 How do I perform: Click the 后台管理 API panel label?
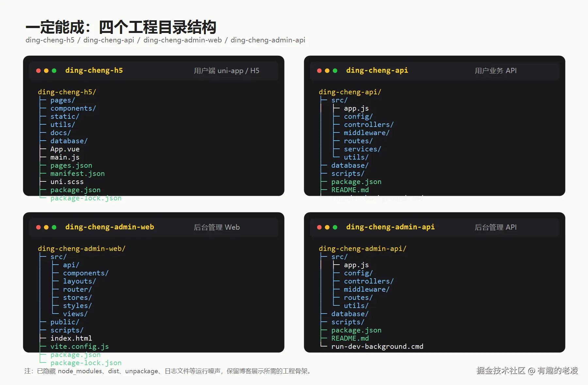point(496,227)
